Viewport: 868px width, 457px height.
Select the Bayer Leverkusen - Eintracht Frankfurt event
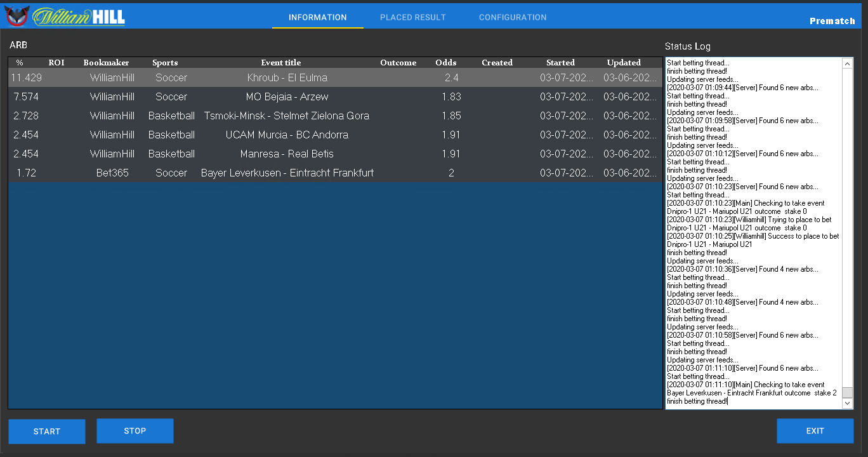(287, 173)
